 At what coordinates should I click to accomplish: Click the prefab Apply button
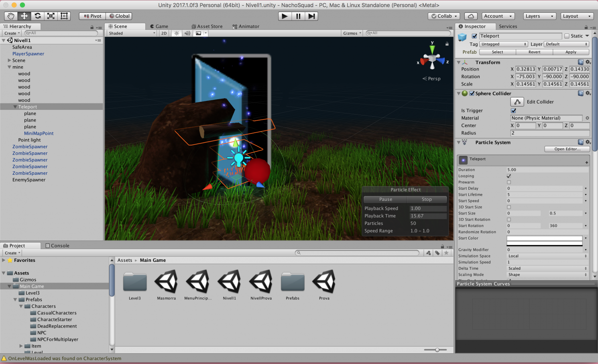tap(571, 52)
